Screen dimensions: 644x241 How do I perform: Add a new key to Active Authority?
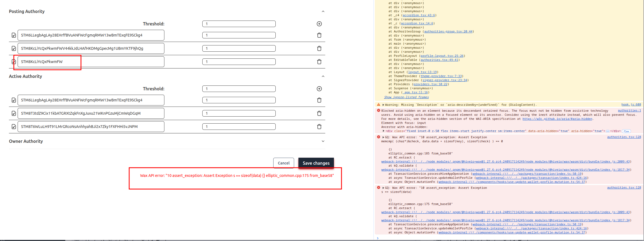(x=319, y=89)
